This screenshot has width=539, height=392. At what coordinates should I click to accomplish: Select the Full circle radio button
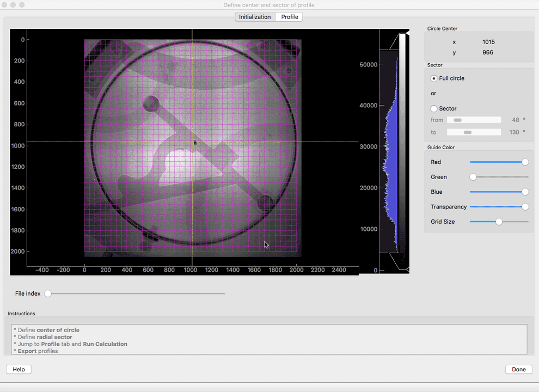433,78
